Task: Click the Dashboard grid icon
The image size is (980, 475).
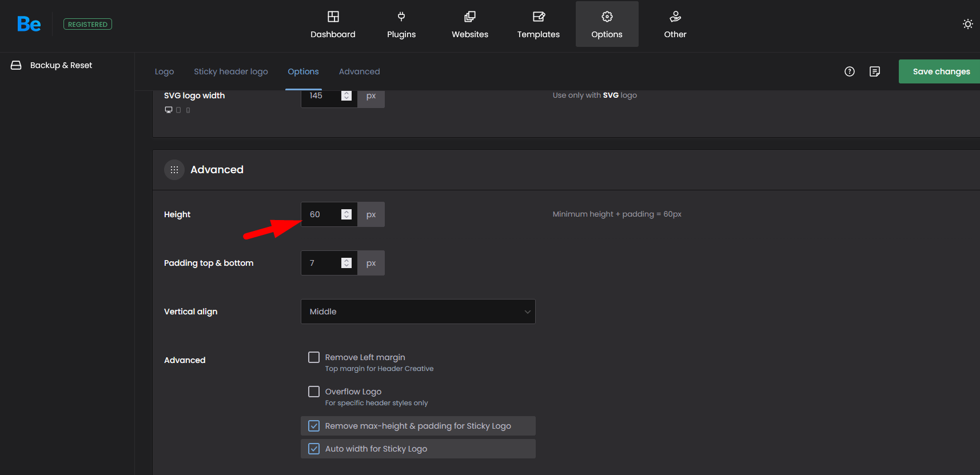Action: pyautogui.click(x=333, y=16)
